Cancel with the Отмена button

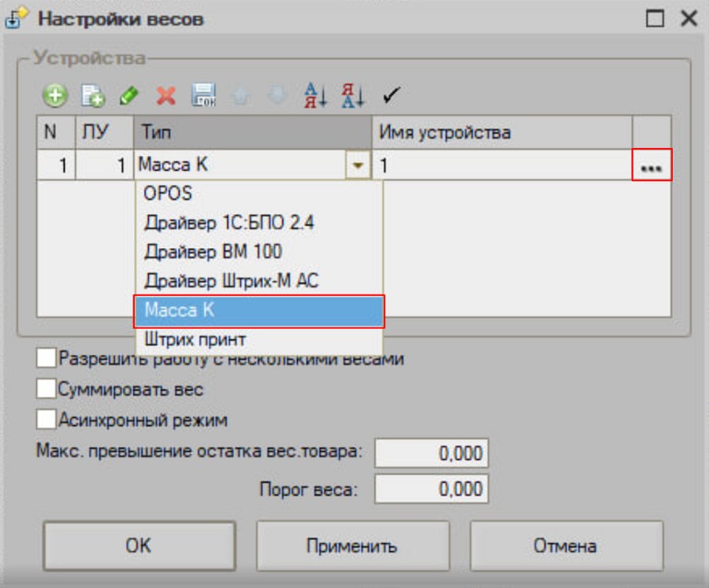click(566, 546)
